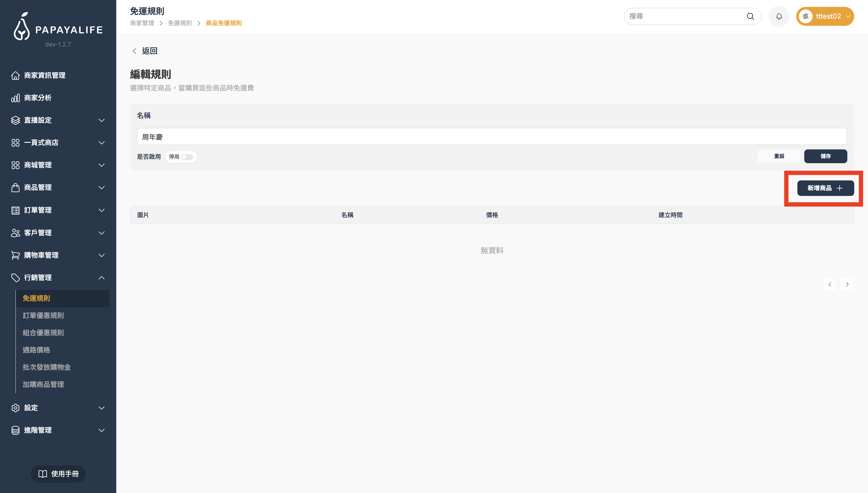Expand the 訂單管理 sidebar section
The image size is (868, 493).
click(101, 210)
